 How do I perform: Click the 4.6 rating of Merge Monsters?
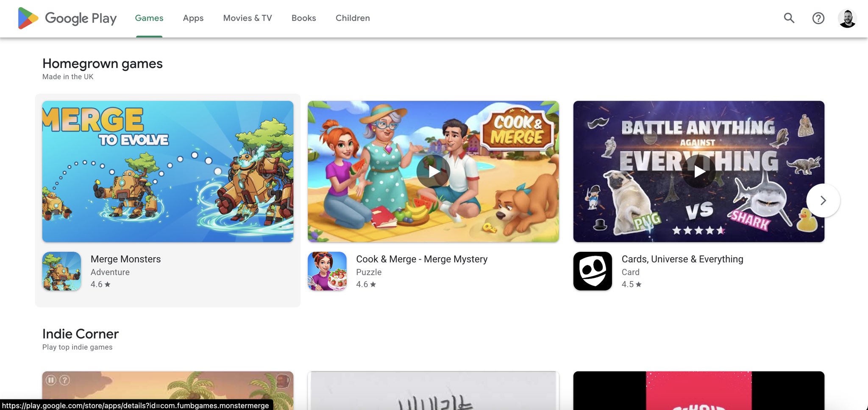100,284
